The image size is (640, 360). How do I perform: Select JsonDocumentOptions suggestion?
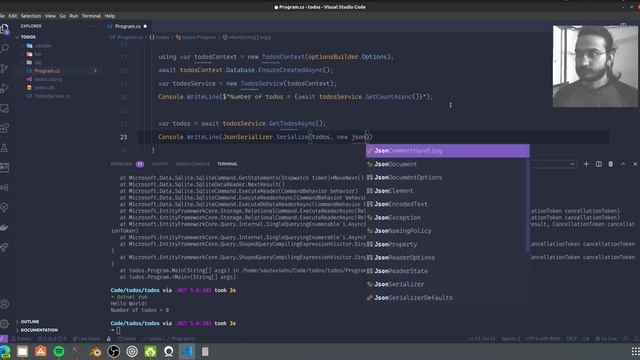click(447, 178)
